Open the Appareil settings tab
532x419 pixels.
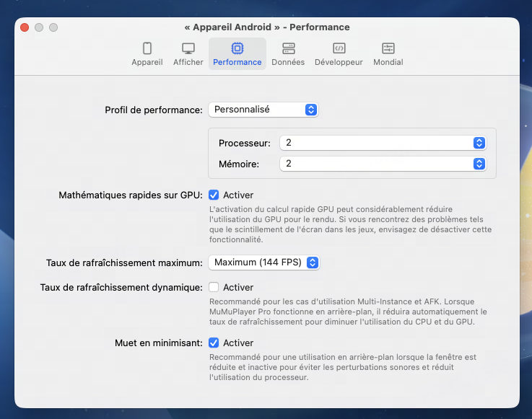[x=147, y=53]
